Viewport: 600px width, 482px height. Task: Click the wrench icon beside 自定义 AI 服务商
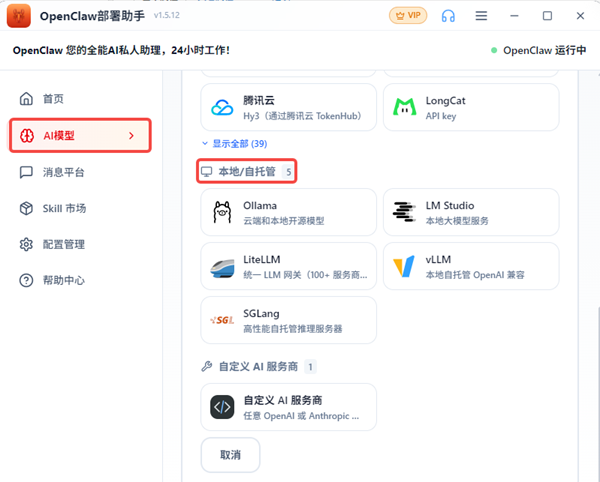click(207, 366)
